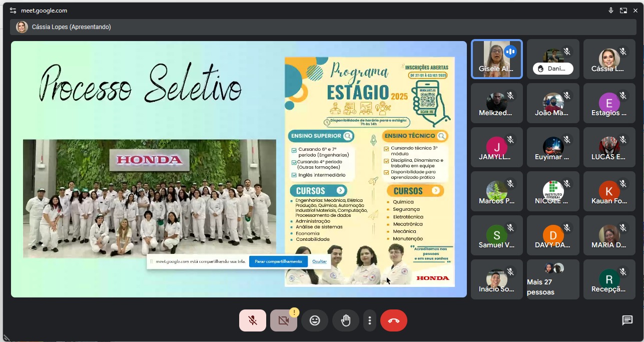Select DAVY DA... participant tile
The height and width of the screenshot is (342, 644).
(553, 235)
